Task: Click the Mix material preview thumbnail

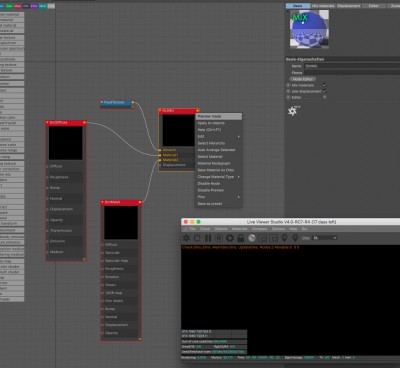Action: point(309,29)
